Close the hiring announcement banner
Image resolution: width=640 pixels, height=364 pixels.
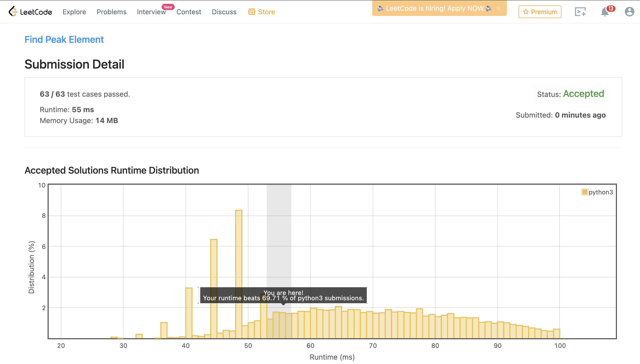coord(498,8)
